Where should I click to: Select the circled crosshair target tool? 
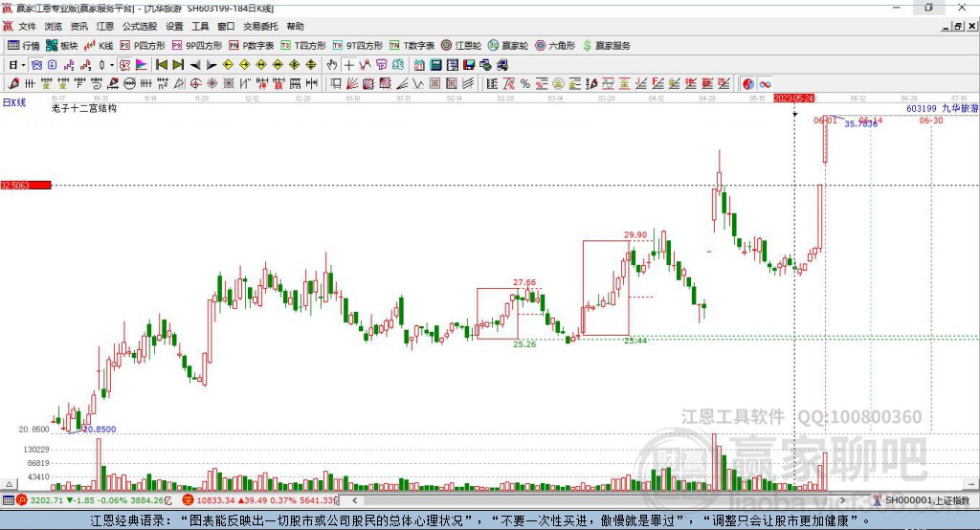pos(195,84)
